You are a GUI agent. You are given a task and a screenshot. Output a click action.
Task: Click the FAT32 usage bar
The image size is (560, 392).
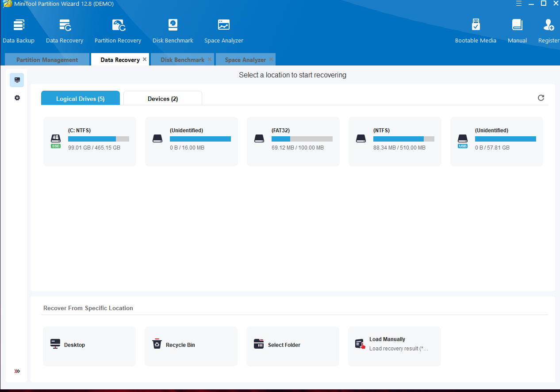tap(302, 139)
